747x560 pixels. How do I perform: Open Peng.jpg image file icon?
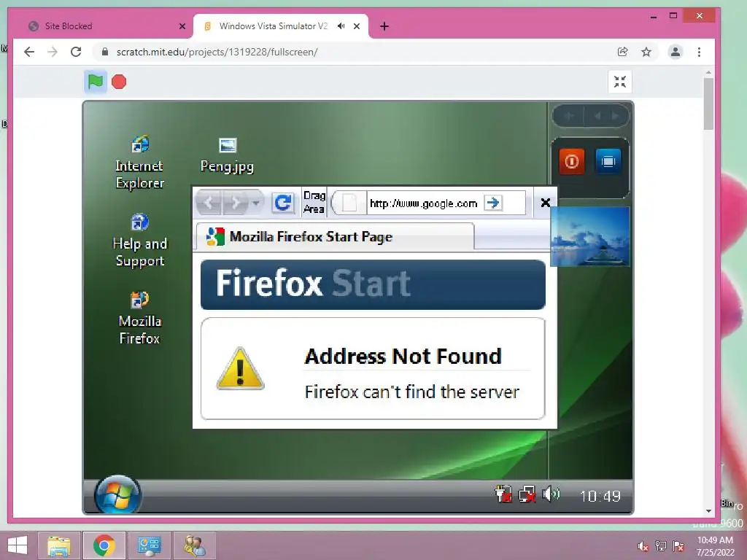(228, 156)
